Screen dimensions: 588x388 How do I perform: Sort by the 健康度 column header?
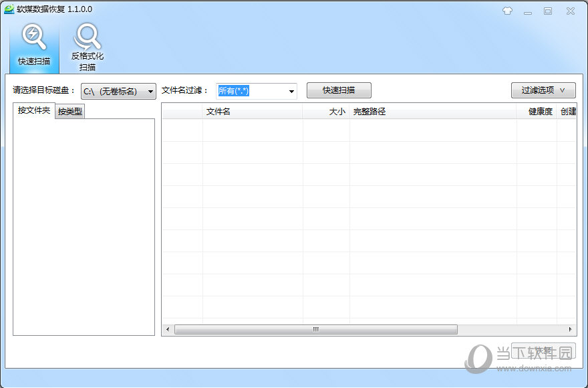[537, 112]
